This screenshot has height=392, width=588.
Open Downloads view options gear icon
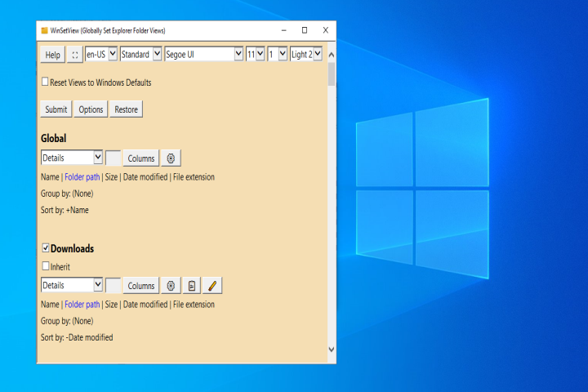click(171, 286)
